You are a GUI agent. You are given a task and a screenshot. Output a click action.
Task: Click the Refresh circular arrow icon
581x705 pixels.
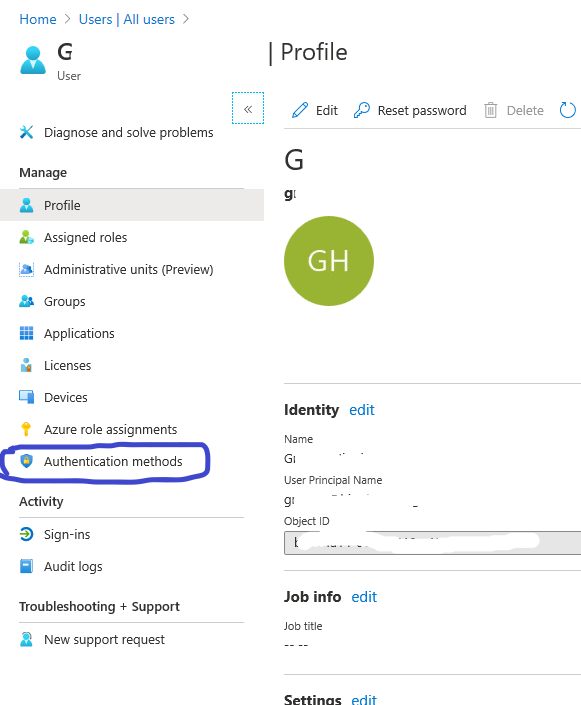click(568, 110)
